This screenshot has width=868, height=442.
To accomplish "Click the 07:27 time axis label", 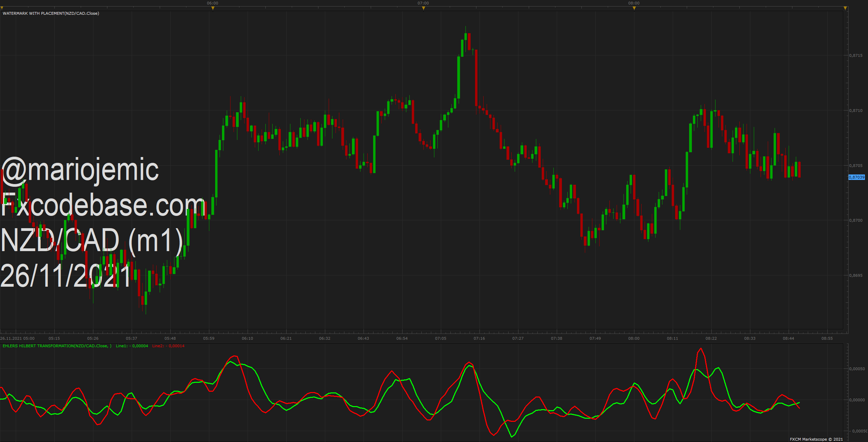I will point(518,338).
